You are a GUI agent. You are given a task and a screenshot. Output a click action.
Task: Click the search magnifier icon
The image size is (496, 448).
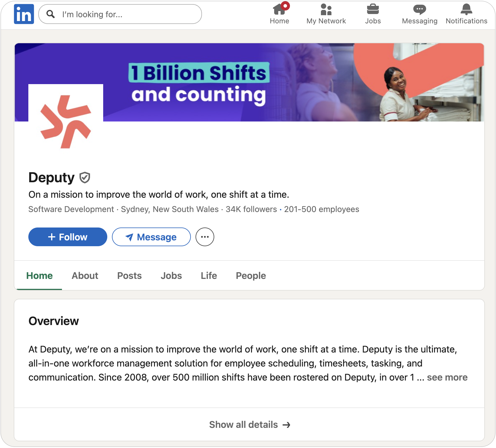(51, 14)
